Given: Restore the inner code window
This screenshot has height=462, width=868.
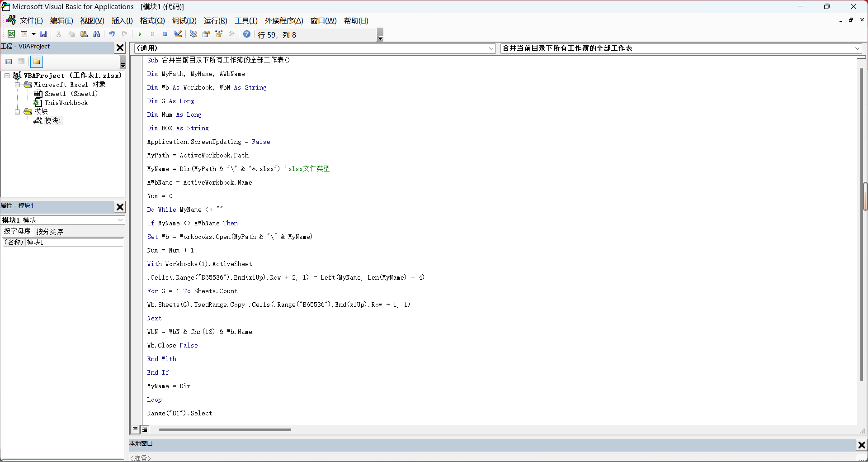Looking at the screenshot, I should [851, 20].
